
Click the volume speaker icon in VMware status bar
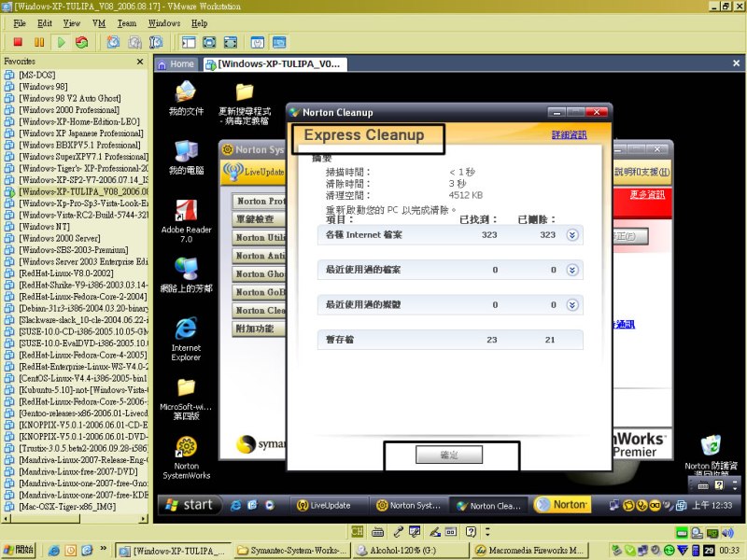(x=727, y=532)
